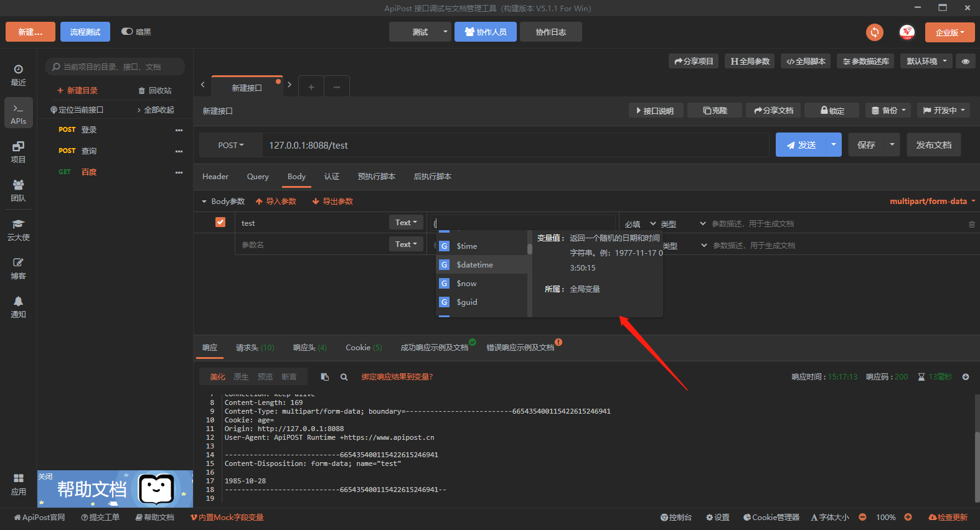
Task: Select $datetime from the variable list
Action: tap(481, 264)
